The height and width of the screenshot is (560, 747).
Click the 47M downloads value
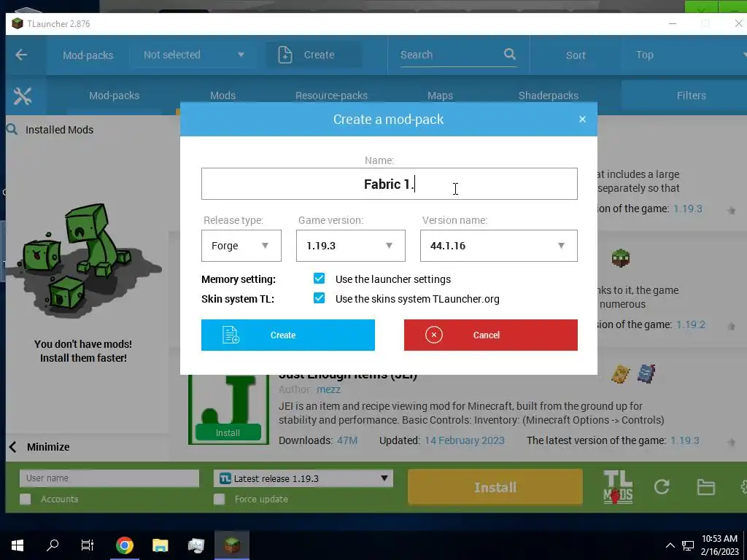pos(347,440)
